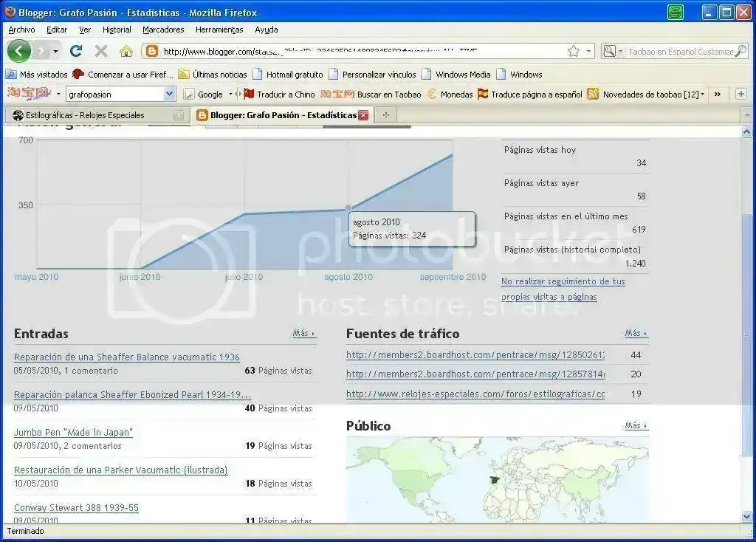The image size is (756, 542).
Task: Open the Editar menu
Action: click(x=57, y=30)
